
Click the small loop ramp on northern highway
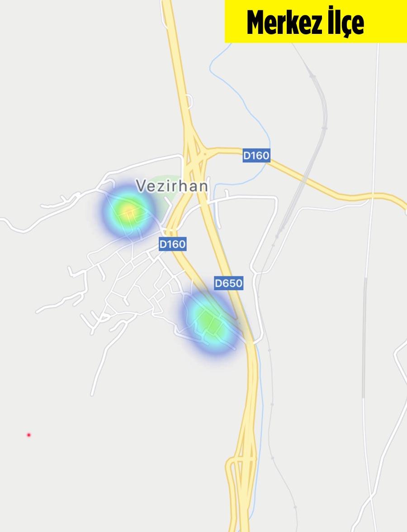click(189, 101)
